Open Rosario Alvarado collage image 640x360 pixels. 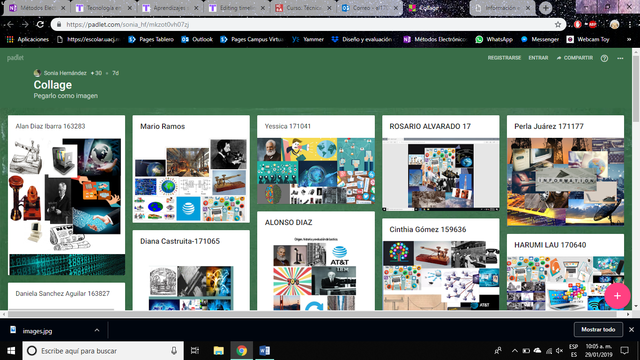pyautogui.click(x=441, y=175)
